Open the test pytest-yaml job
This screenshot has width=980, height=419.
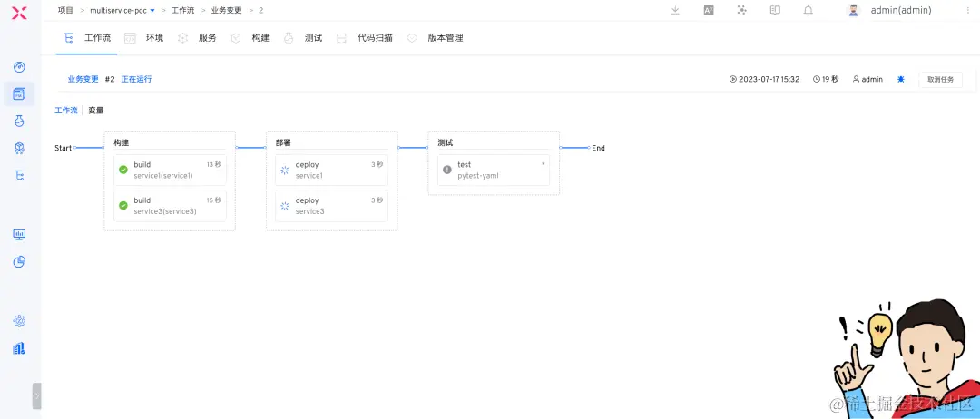(x=494, y=171)
